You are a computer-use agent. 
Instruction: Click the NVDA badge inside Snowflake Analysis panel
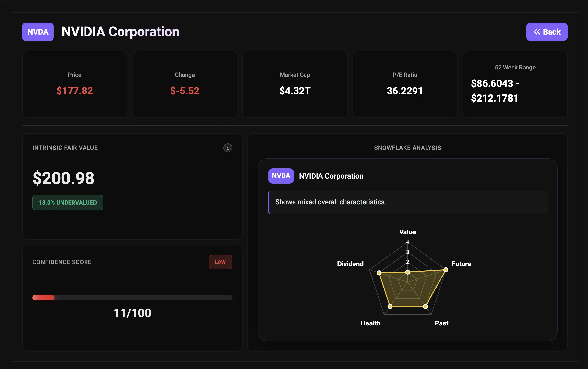[x=281, y=176]
